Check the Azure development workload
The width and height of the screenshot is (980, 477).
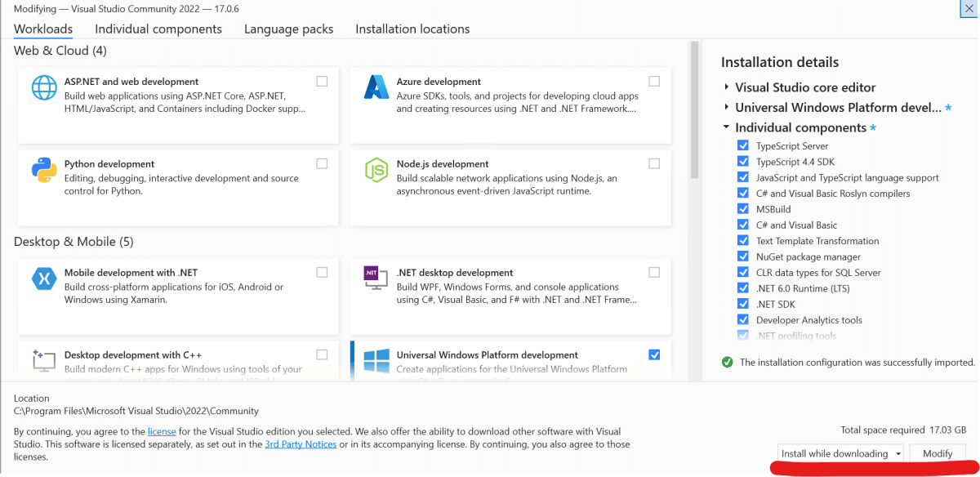pos(654,81)
